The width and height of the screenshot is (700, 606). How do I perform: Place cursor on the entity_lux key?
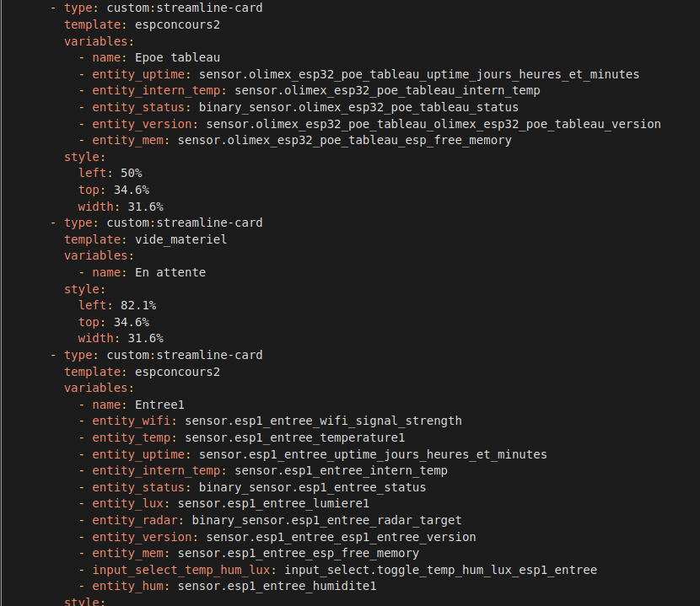pyautogui.click(x=131, y=503)
